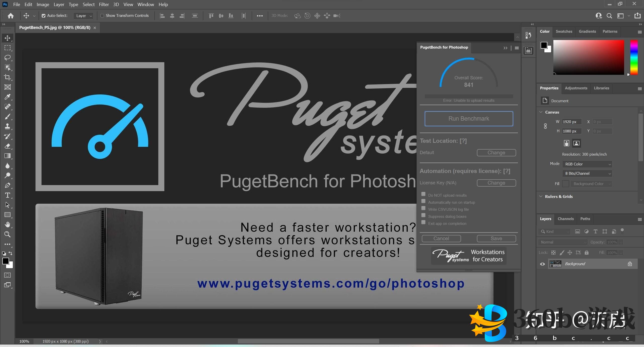Select the Eyedropper tool
This screenshot has width=644, height=347.
[7, 97]
